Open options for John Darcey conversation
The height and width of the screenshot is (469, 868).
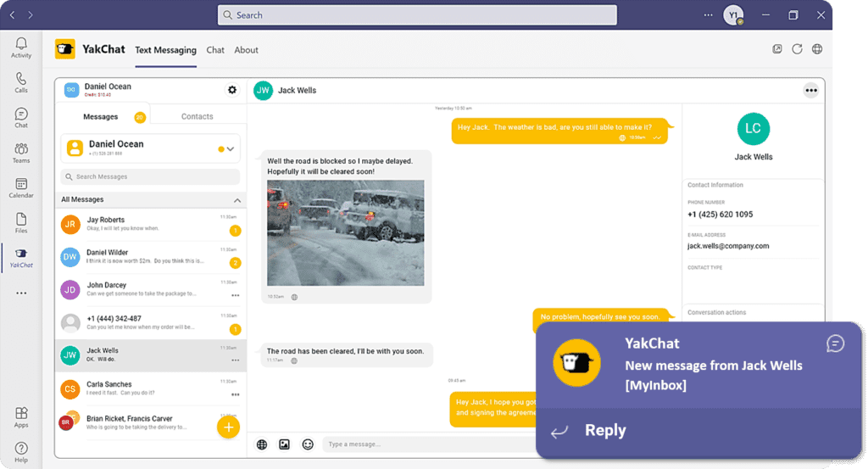(236, 295)
